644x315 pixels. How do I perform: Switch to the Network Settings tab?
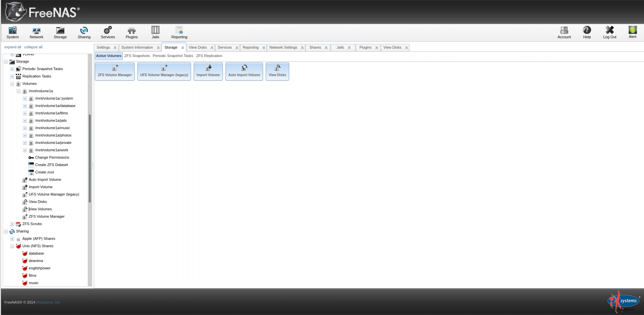coord(283,47)
